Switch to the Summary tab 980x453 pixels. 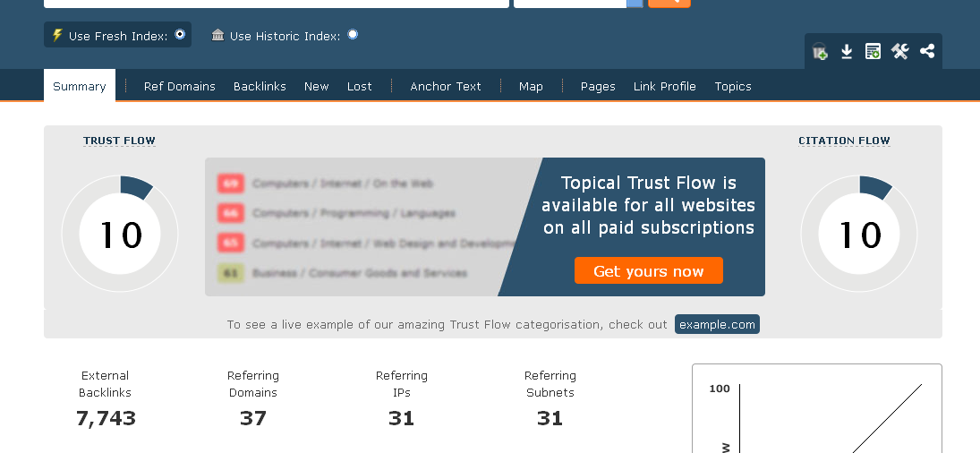point(80,86)
